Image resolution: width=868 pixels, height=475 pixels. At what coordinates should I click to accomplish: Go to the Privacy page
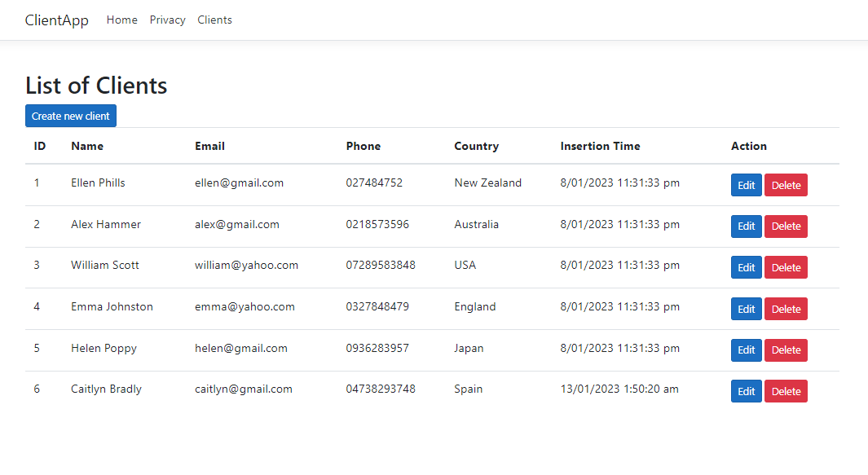point(167,20)
